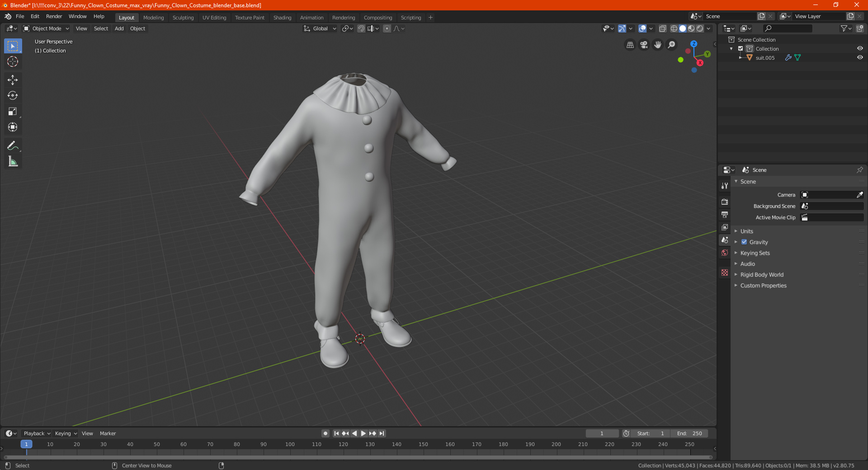
Task: Switch to the Sculpting workspace tab
Action: click(183, 18)
